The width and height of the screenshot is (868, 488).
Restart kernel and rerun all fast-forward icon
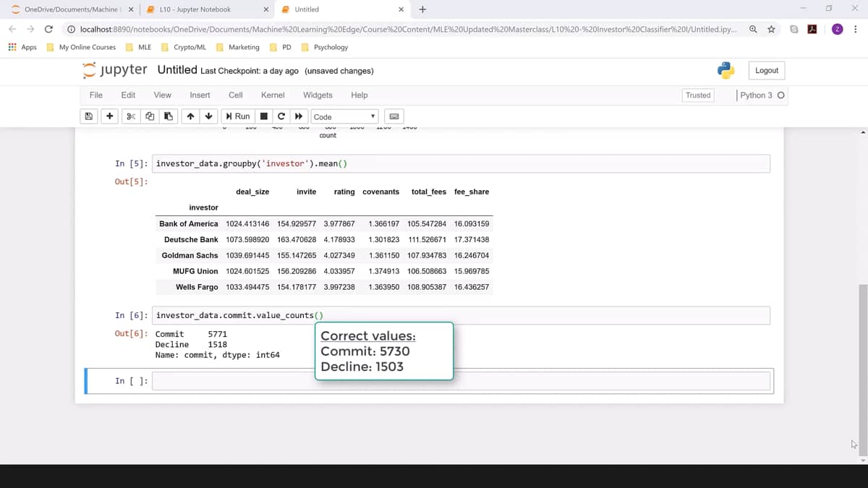tap(298, 116)
